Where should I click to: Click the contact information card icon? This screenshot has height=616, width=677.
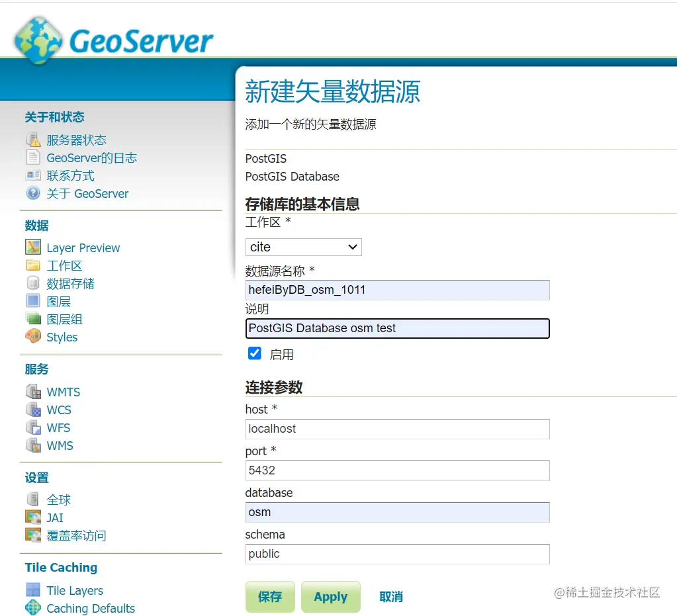point(33,175)
